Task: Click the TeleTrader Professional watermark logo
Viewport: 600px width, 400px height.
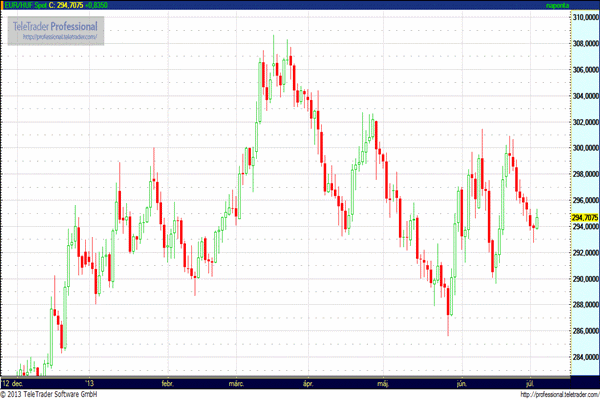Action: [55, 24]
